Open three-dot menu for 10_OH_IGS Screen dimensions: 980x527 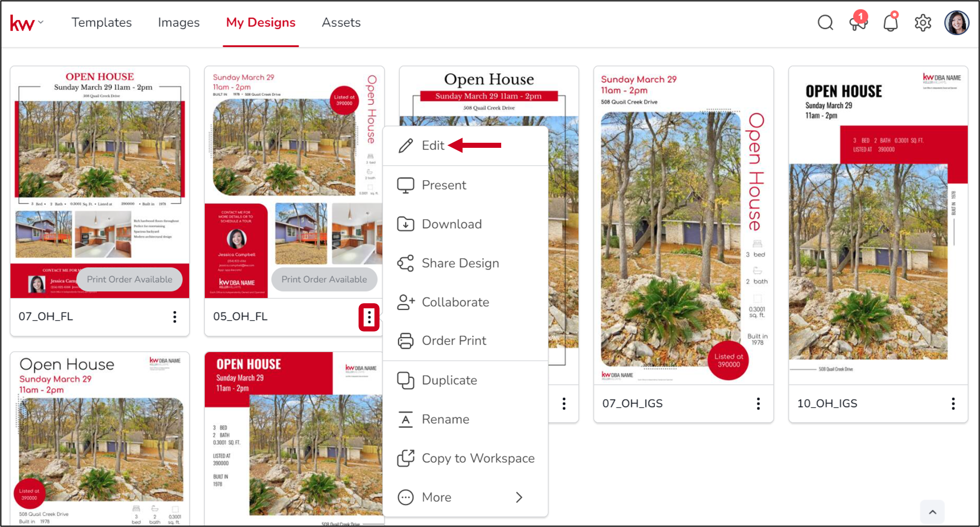pos(953,403)
